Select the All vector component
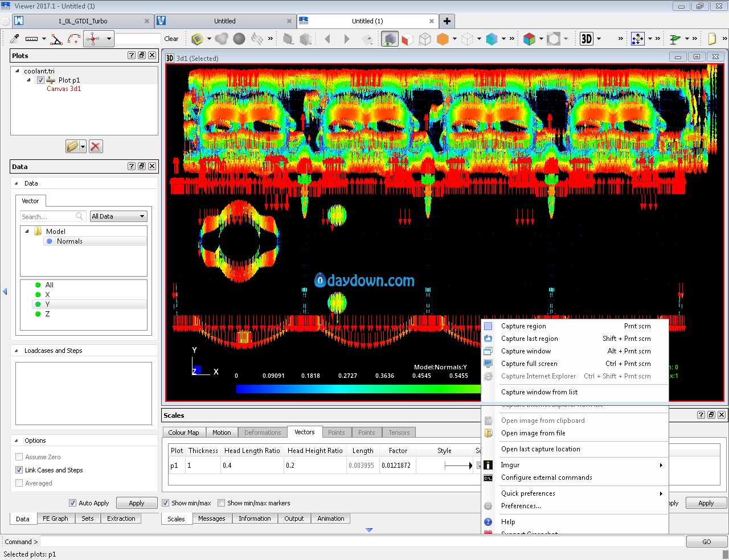 click(50, 285)
